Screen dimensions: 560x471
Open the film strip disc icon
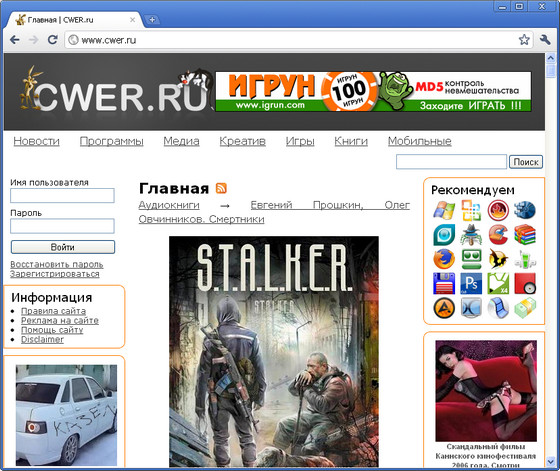(x=498, y=308)
